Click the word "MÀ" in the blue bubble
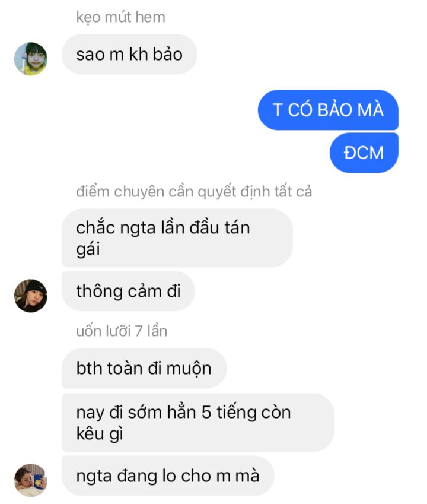Viewport: 427px width, 504px height. (x=371, y=110)
